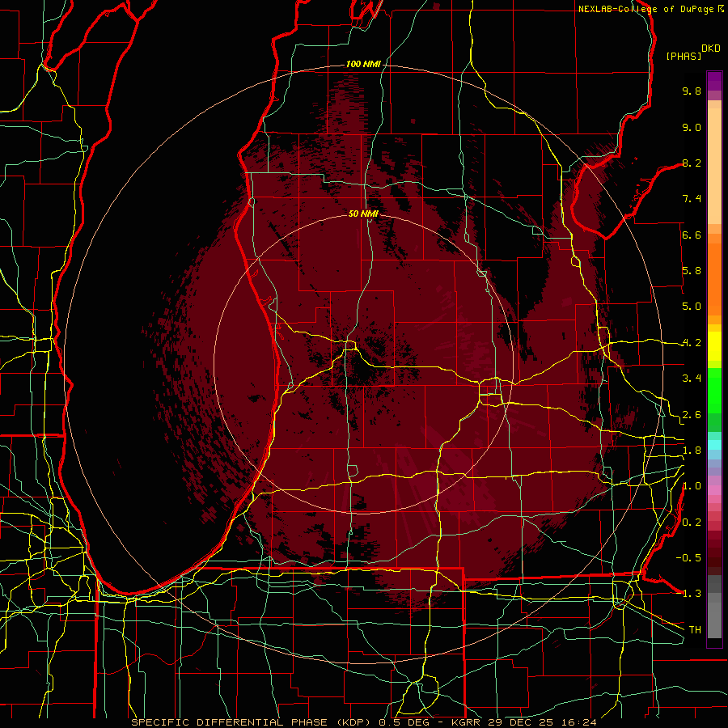Image resolution: width=728 pixels, height=728 pixels.
Task: Click the 9.8 value on the color scale
Action: click(692, 91)
